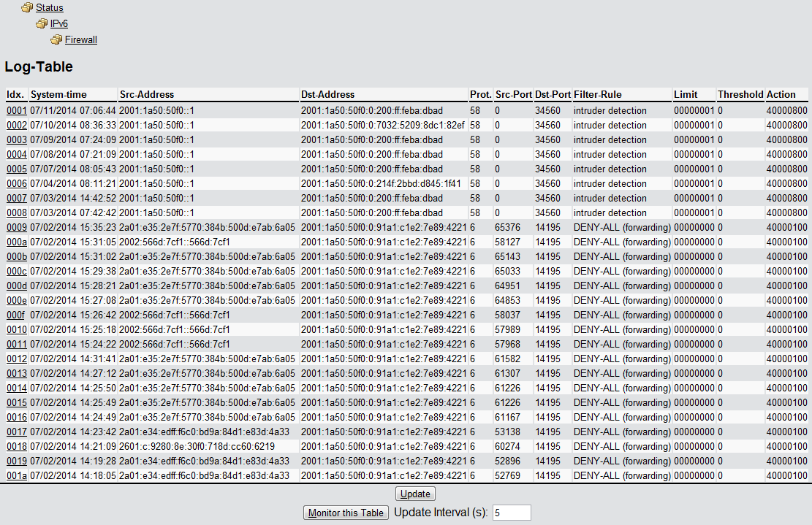Click the Filter-Rule column header
This screenshot has height=525, width=812.
point(598,95)
